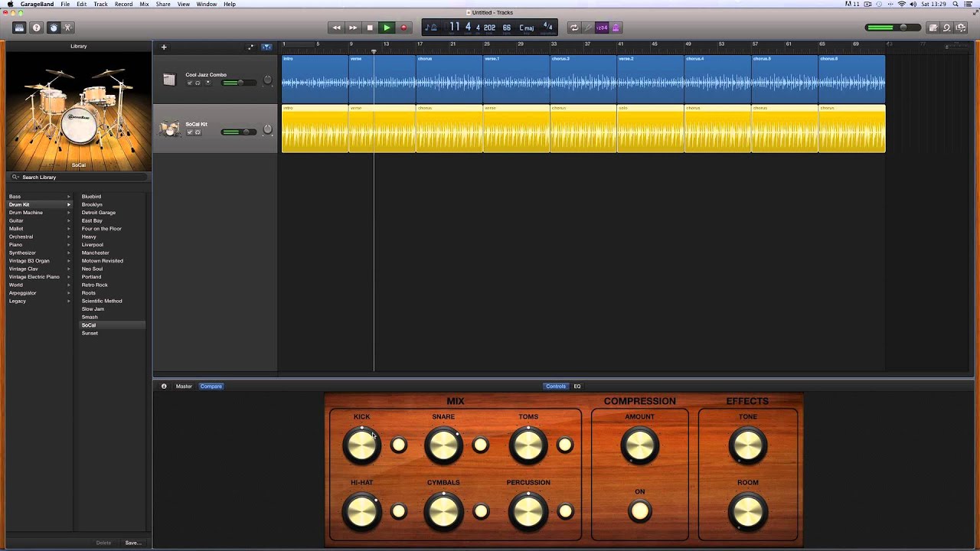Click the SoCal Kit pan knob
The image size is (980, 551).
pyautogui.click(x=267, y=130)
